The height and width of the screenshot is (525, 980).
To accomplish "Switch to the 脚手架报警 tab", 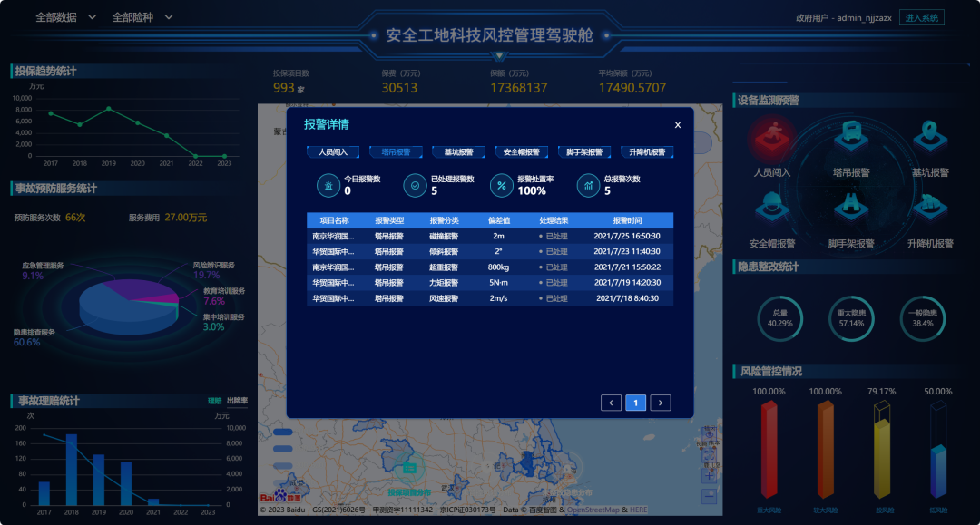I will coord(584,151).
